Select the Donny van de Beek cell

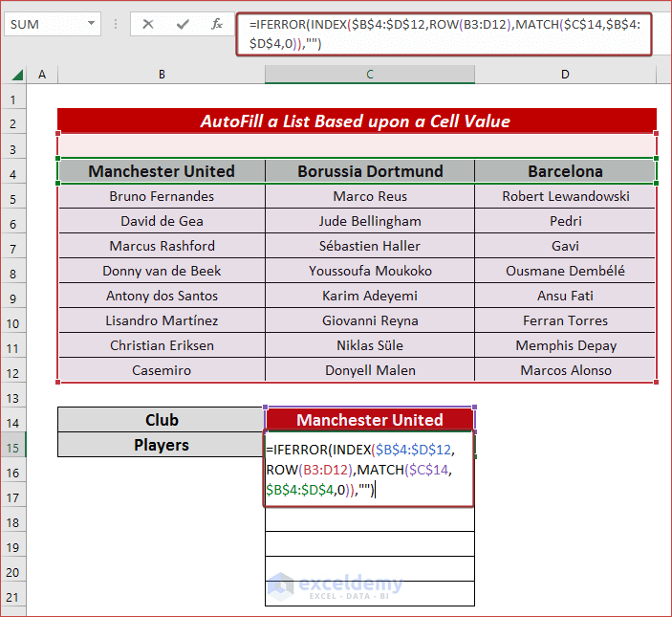(x=162, y=271)
